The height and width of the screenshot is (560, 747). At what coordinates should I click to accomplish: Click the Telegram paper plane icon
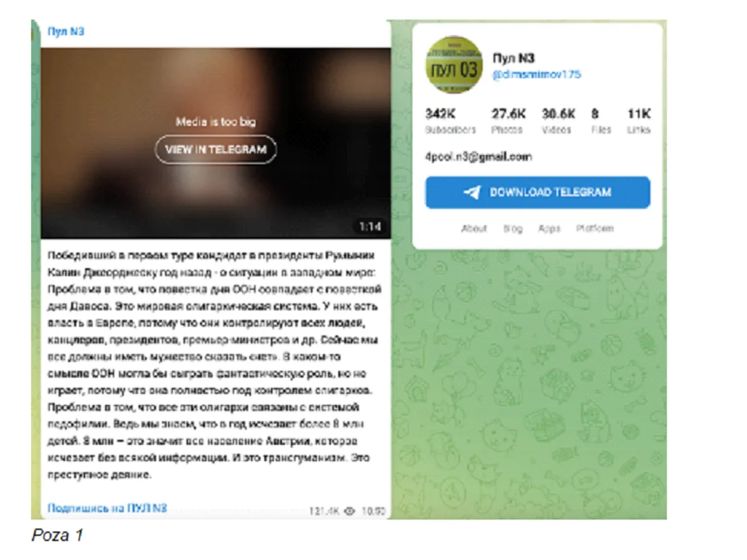472,192
